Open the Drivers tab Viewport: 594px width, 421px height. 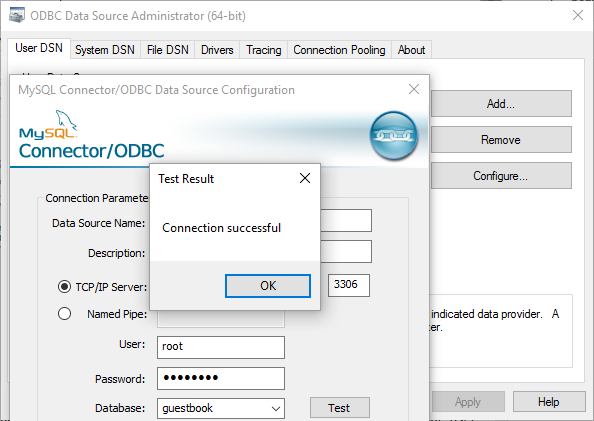[x=217, y=50]
